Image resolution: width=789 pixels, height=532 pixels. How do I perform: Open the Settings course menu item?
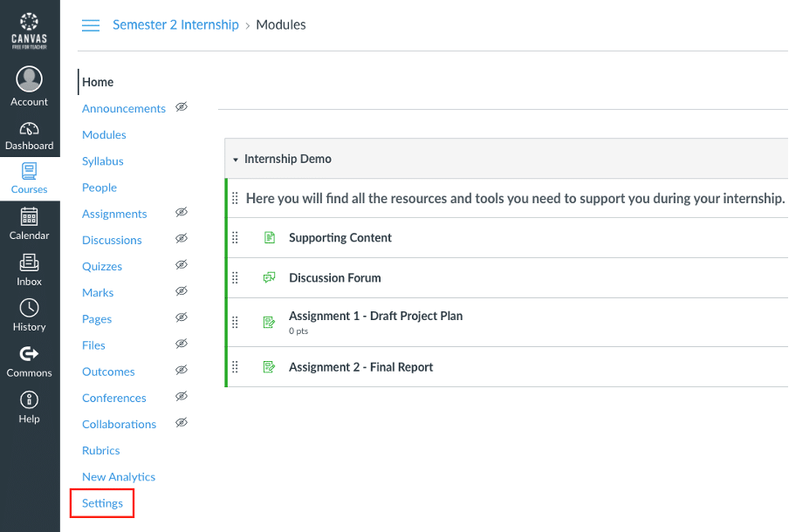(103, 503)
